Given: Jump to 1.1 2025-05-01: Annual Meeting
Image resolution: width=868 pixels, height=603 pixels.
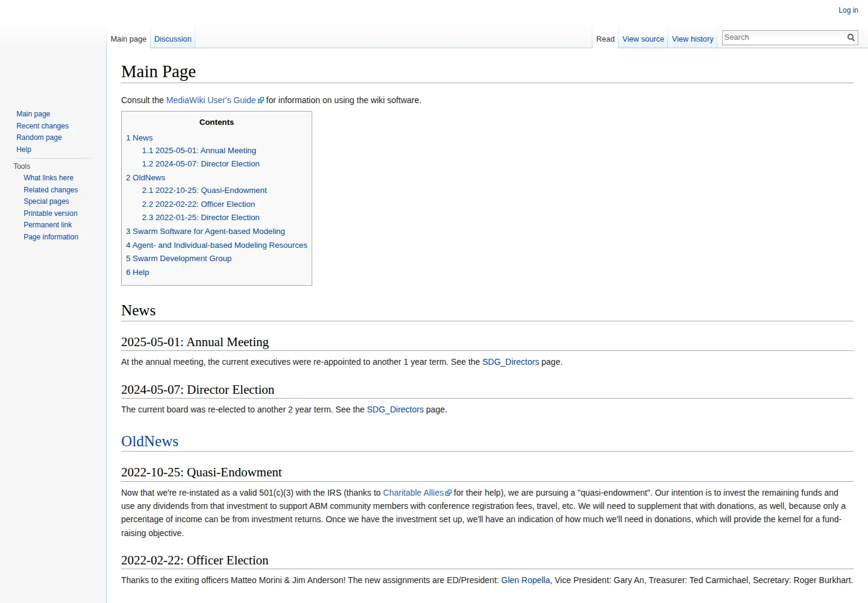Looking at the screenshot, I should tap(199, 151).
